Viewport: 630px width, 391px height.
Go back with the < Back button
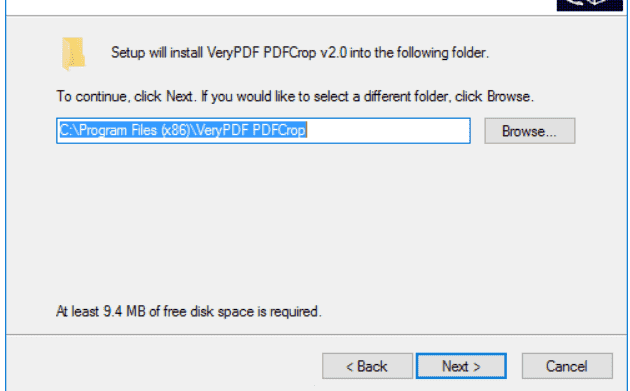pos(367,366)
